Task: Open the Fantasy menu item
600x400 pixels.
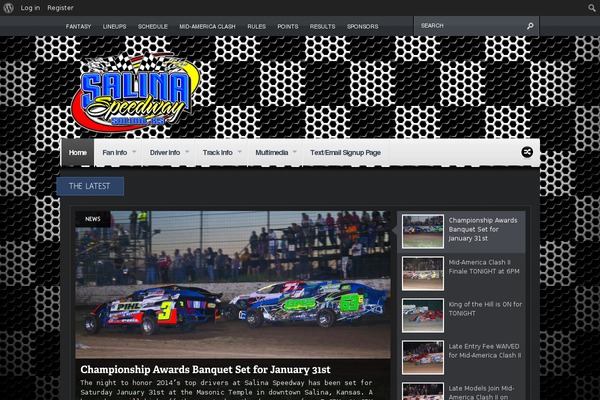Action: (78, 26)
